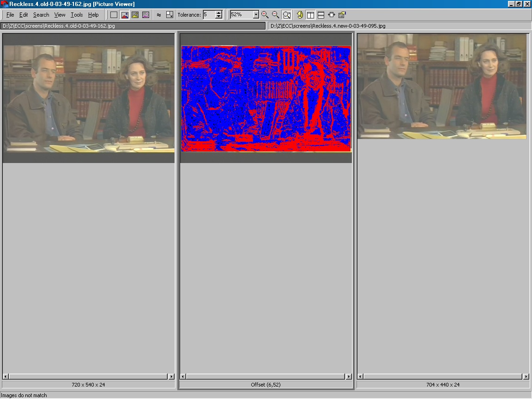Click the red-blue difference image in middle pane

[266, 99]
